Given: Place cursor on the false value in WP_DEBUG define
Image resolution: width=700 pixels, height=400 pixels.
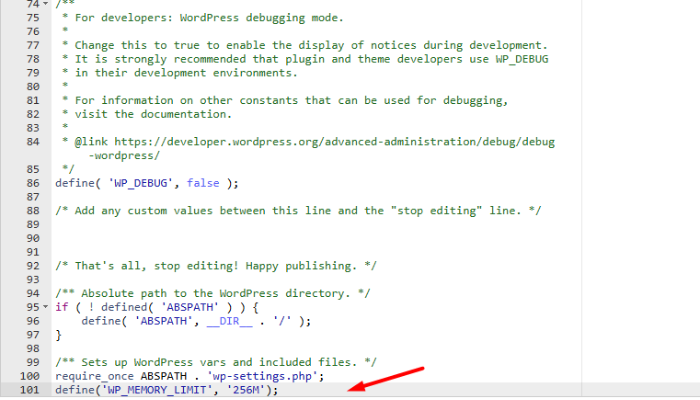Looking at the screenshot, I should pyautogui.click(x=192, y=183).
